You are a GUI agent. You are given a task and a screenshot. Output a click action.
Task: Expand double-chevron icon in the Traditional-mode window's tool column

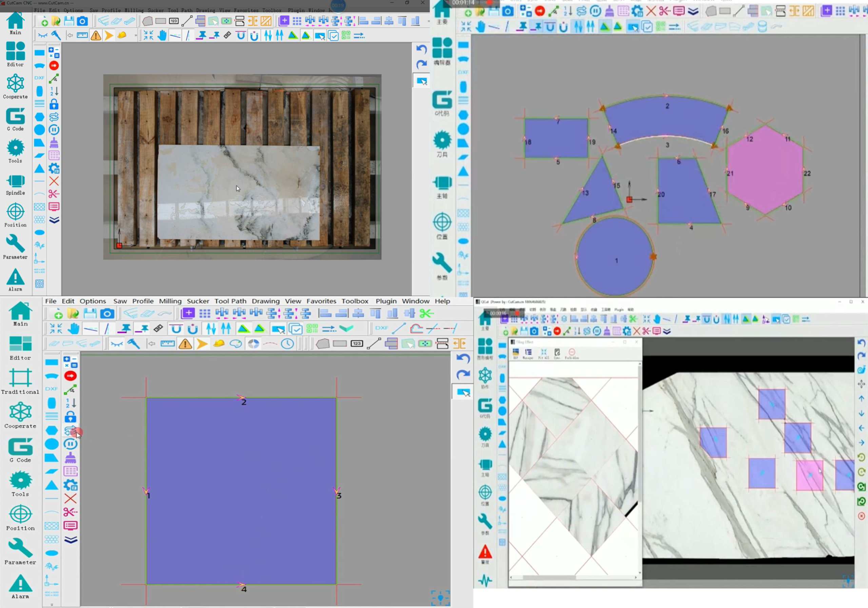tap(71, 539)
